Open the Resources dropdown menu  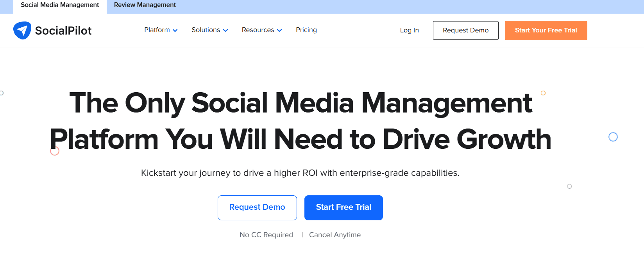point(258,30)
